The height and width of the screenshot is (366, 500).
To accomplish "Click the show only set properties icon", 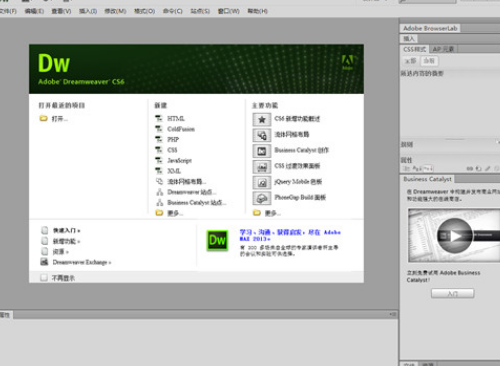I will coord(428,169).
